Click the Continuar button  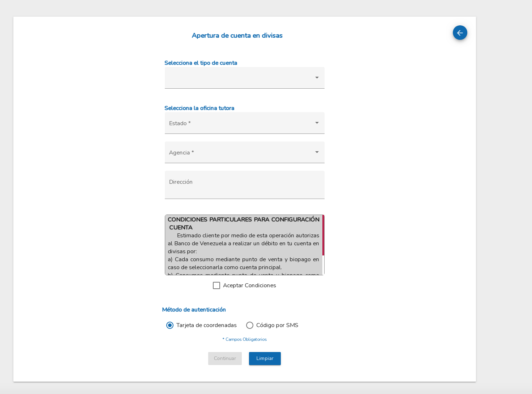click(225, 358)
